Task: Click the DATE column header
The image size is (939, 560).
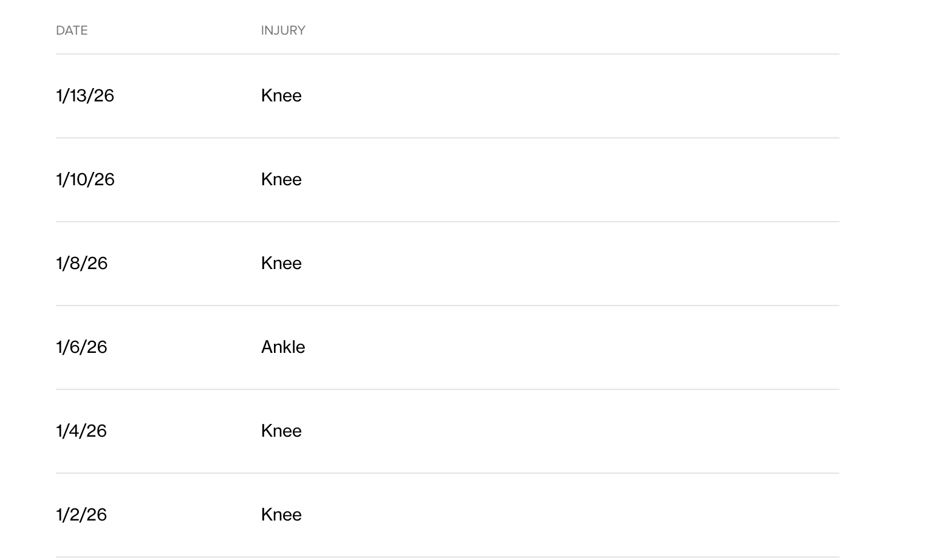Action: pos(72,30)
